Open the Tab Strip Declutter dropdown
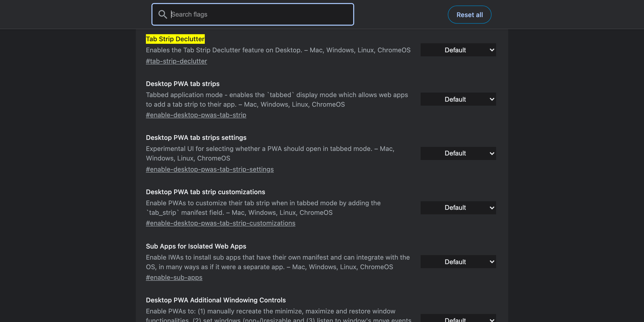Viewport: 644px width, 322px height. pos(458,50)
